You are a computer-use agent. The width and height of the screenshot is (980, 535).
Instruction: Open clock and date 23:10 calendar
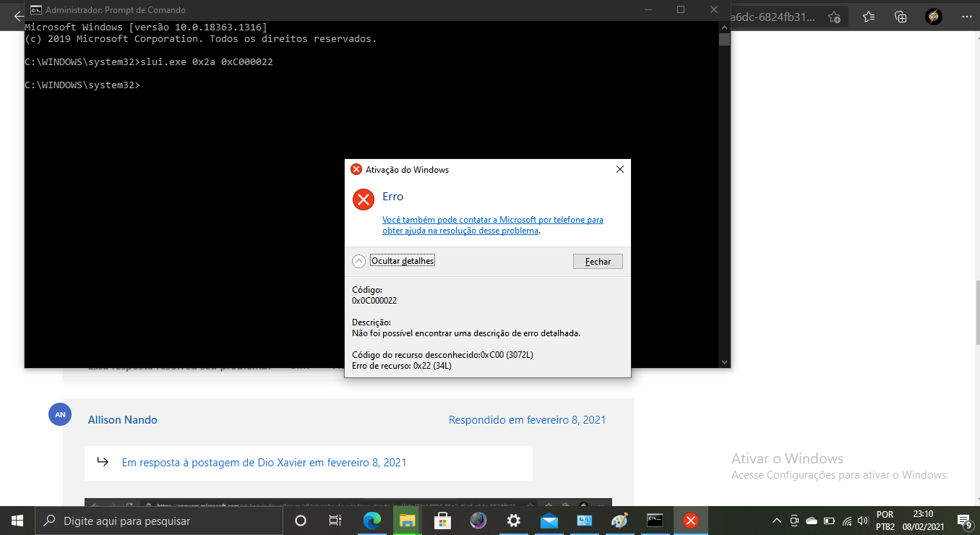pyautogui.click(x=923, y=521)
